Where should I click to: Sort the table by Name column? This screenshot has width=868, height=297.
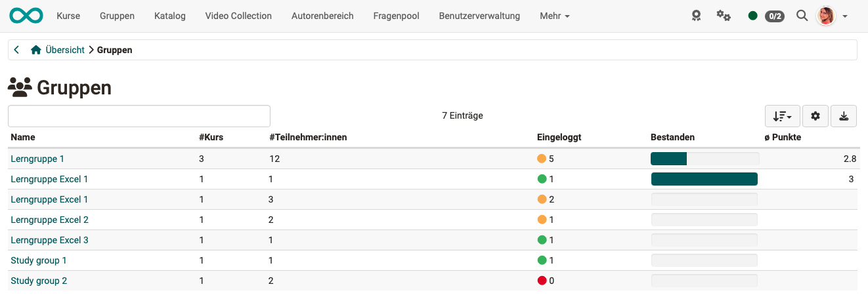pyautogui.click(x=23, y=137)
